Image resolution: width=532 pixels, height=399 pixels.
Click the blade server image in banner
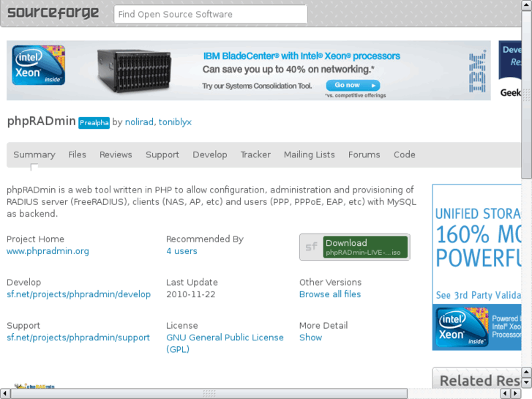[134, 70]
